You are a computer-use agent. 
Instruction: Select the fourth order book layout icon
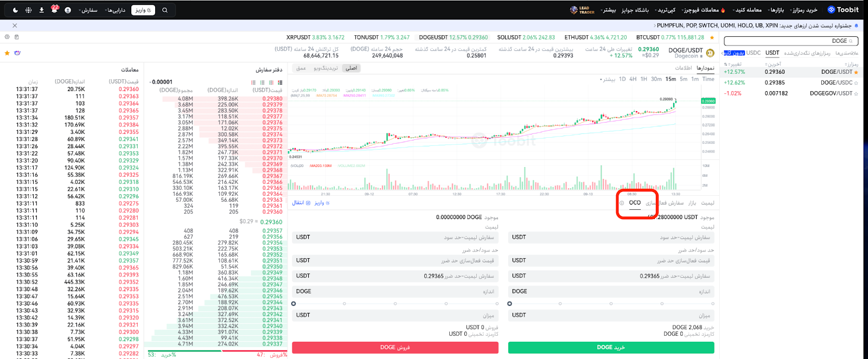(x=280, y=82)
